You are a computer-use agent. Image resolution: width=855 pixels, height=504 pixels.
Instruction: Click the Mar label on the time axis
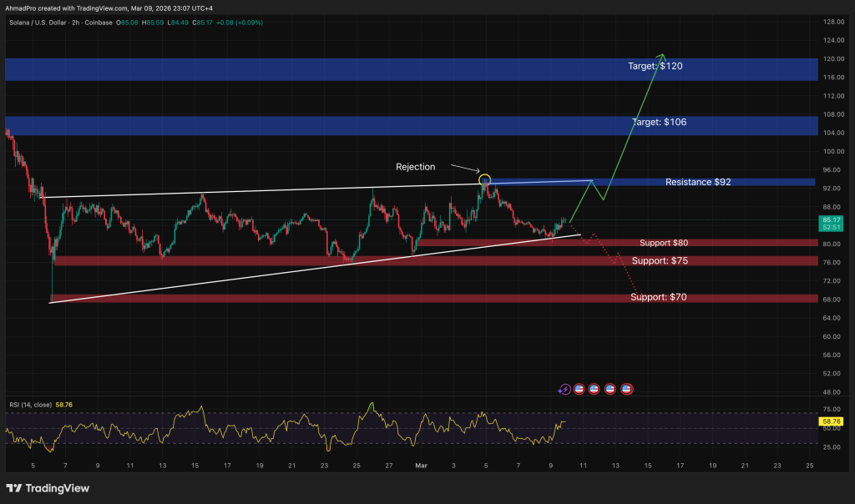pyautogui.click(x=422, y=466)
